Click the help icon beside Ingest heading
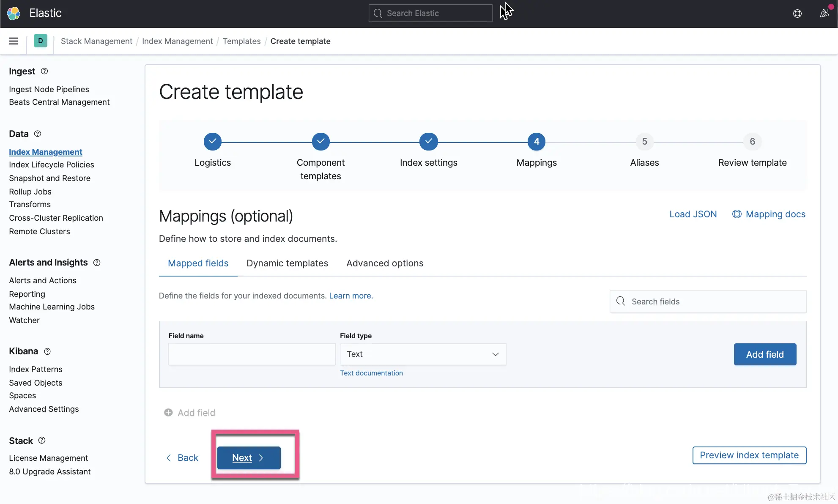 click(44, 71)
